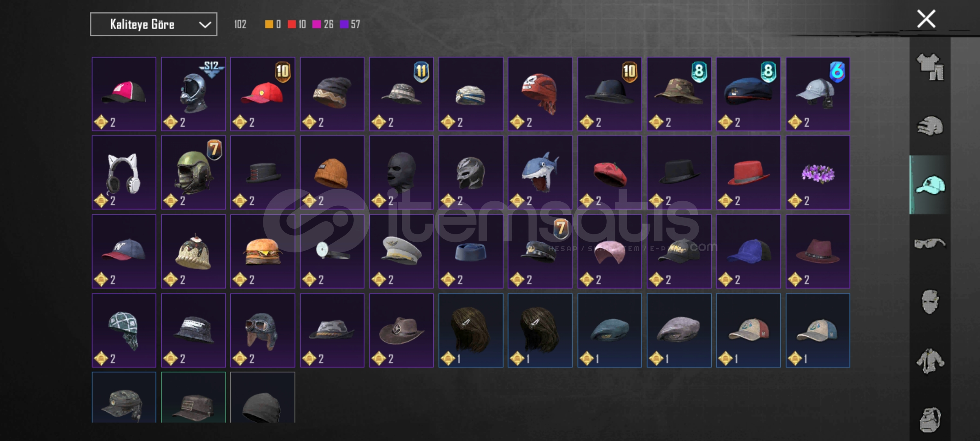980x441 pixels.
Task: Select the red fedora hat item
Action: [x=748, y=173]
